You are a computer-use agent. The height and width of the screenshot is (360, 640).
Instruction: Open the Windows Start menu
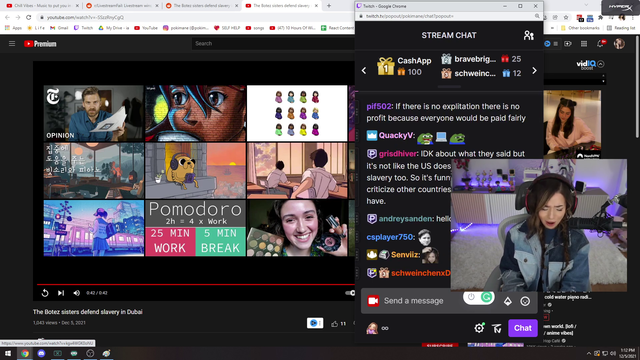[8, 353]
